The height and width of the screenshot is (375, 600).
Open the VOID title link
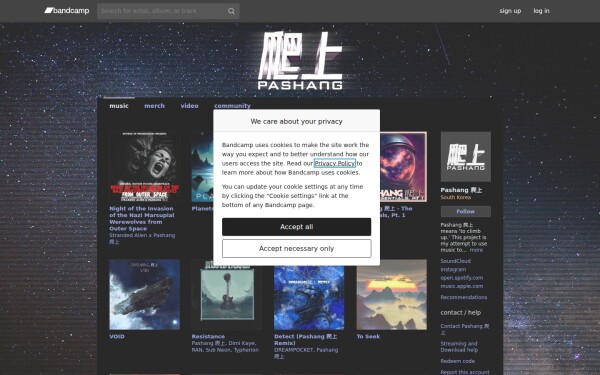point(117,337)
